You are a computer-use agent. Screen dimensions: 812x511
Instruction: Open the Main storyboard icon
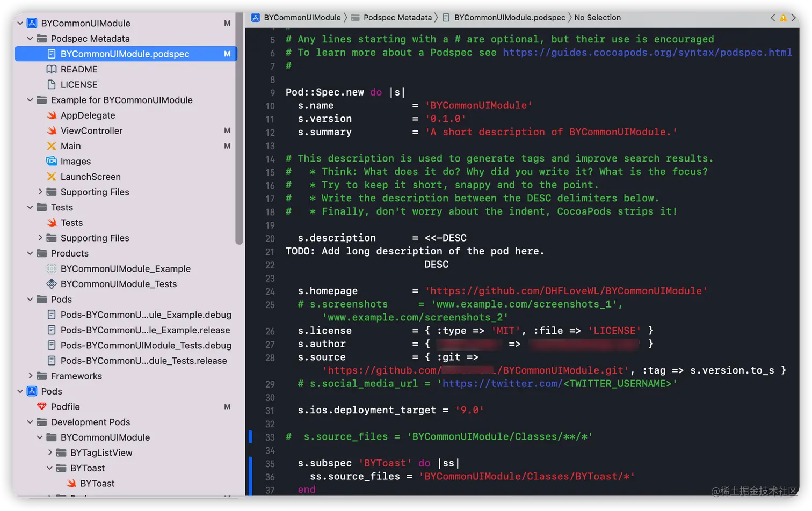pos(52,146)
